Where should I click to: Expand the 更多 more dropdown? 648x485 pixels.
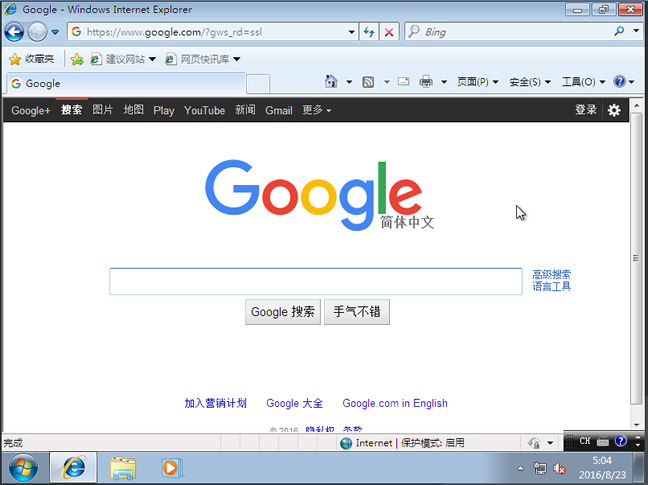[317, 110]
